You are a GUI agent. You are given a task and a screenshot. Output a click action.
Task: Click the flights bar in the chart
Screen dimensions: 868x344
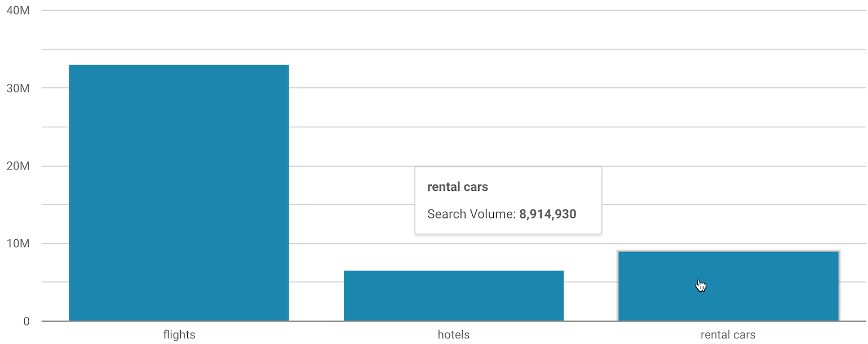coord(179,193)
